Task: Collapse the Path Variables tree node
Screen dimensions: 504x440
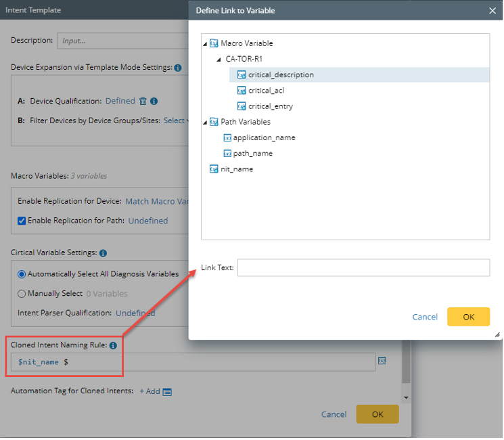Action: (x=206, y=123)
